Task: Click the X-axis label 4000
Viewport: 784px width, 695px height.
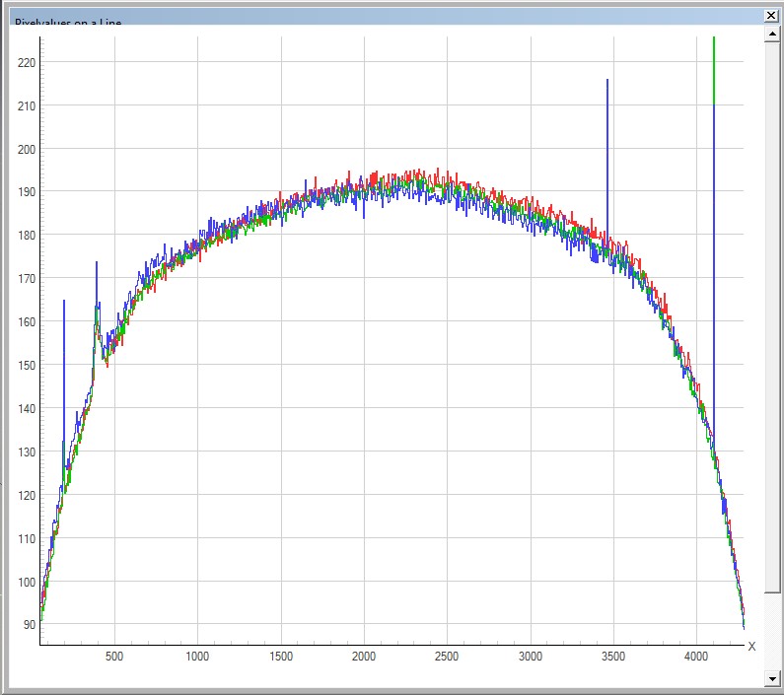Action: (x=696, y=656)
